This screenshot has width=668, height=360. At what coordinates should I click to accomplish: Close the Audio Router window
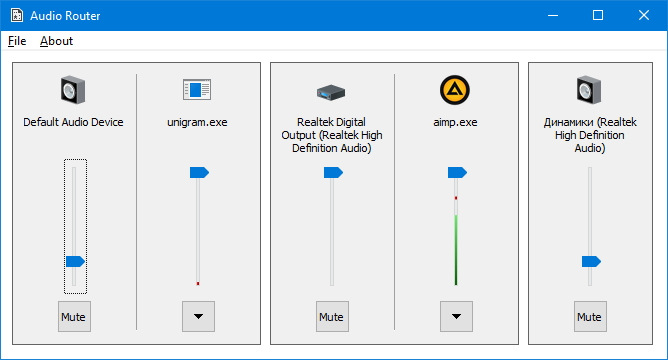(644, 15)
